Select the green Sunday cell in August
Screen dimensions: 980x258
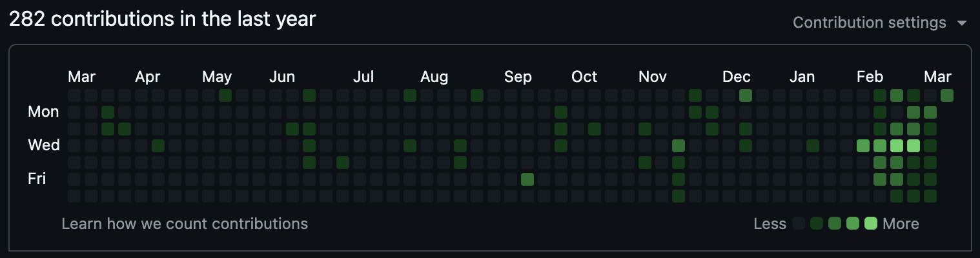(x=477, y=95)
